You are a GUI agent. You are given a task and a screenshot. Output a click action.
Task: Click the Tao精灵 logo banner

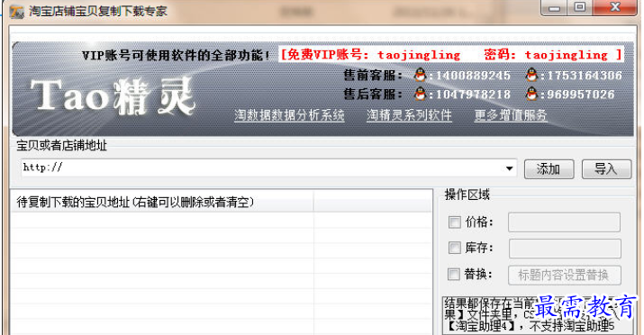pyautogui.click(x=112, y=96)
